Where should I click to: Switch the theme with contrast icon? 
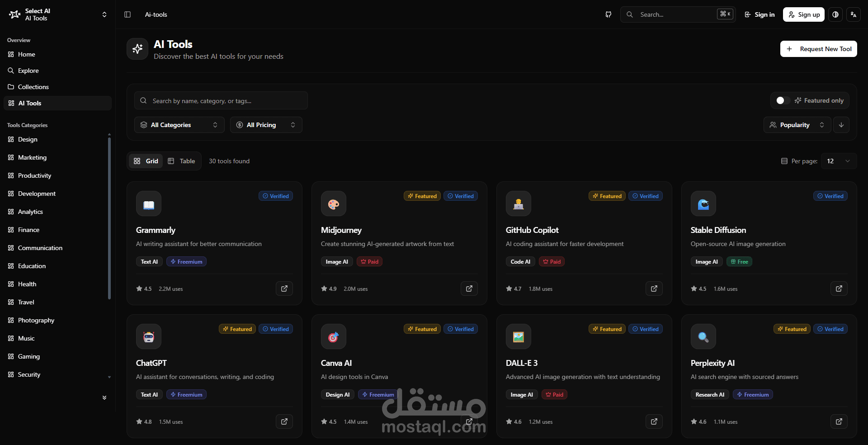click(x=835, y=14)
